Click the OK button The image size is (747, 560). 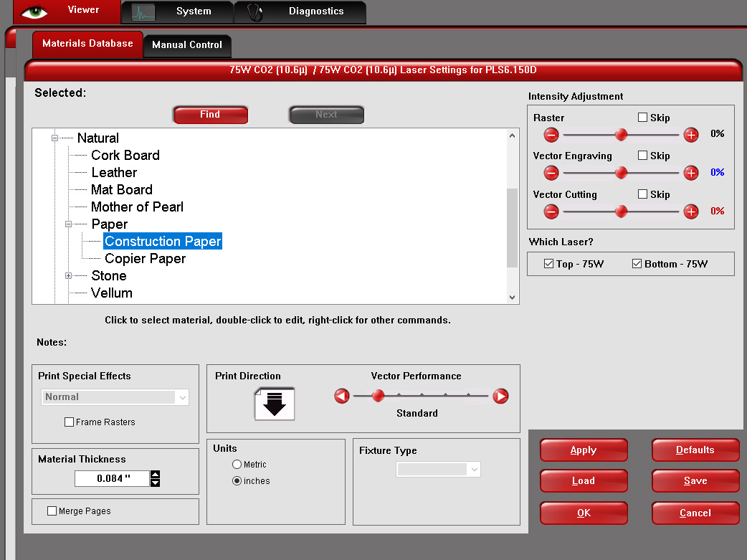[584, 513]
